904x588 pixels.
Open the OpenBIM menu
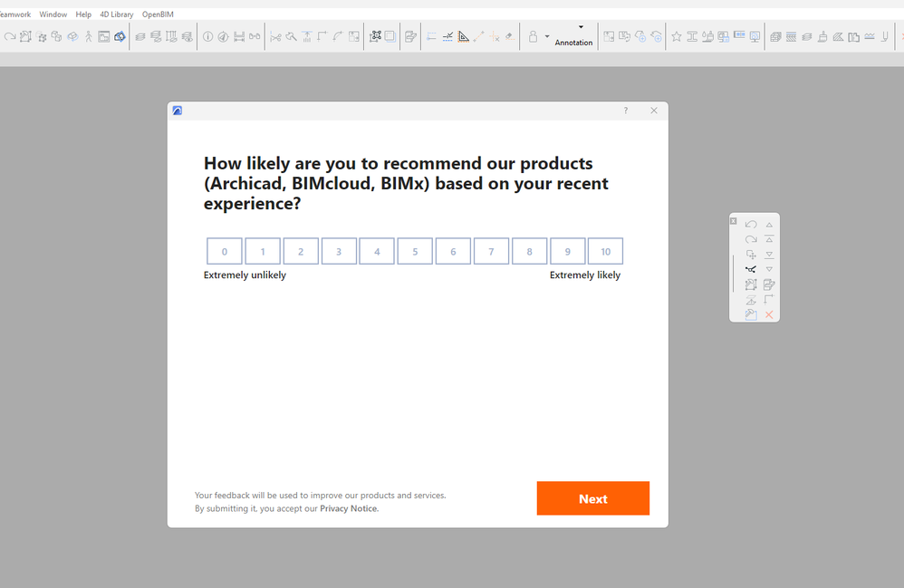point(158,14)
